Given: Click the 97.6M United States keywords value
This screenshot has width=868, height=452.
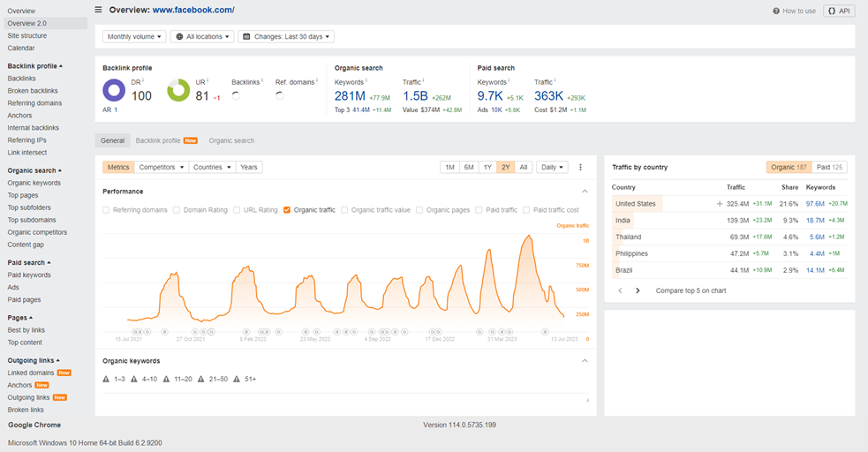Looking at the screenshot, I should point(815,204).
